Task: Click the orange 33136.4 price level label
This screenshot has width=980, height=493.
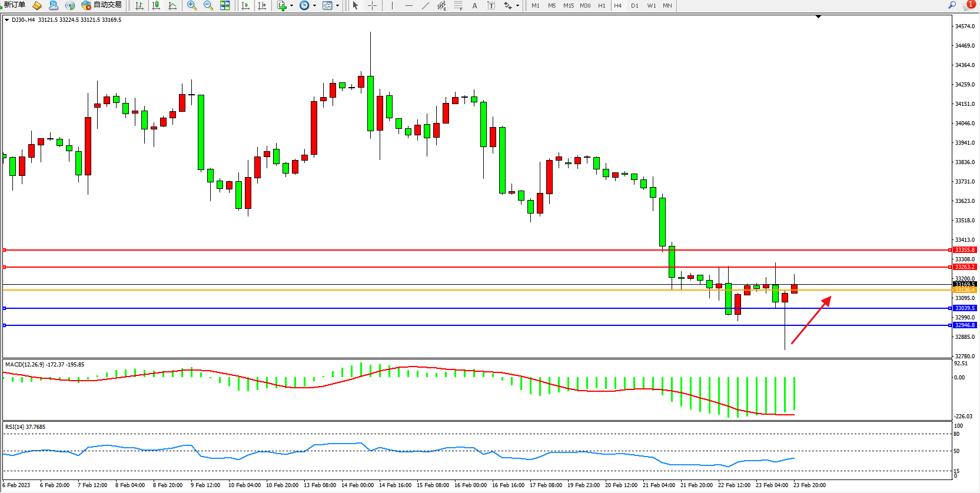Action: (965, 290)
